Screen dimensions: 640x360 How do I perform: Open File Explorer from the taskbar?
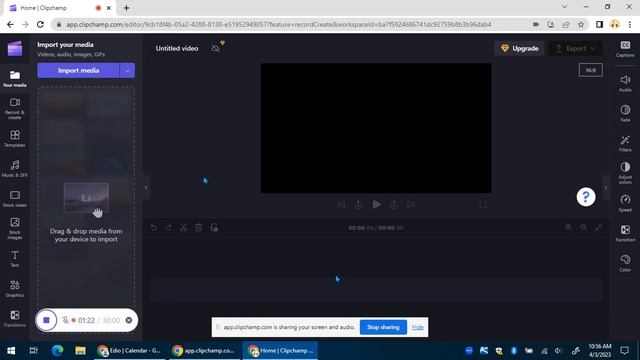pyautogui.click(x=80, y=351)
